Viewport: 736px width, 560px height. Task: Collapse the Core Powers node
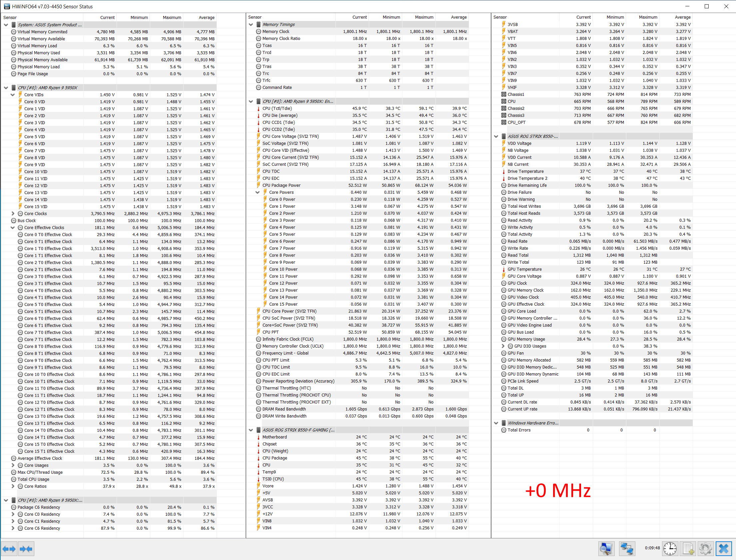tap(258, 192)
